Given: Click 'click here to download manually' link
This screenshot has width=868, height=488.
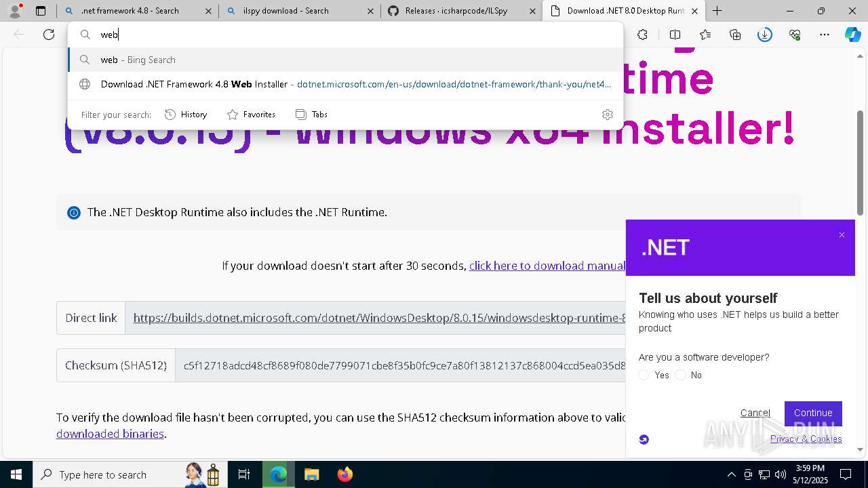Looking at the screenshot, I should pos(547,266).
